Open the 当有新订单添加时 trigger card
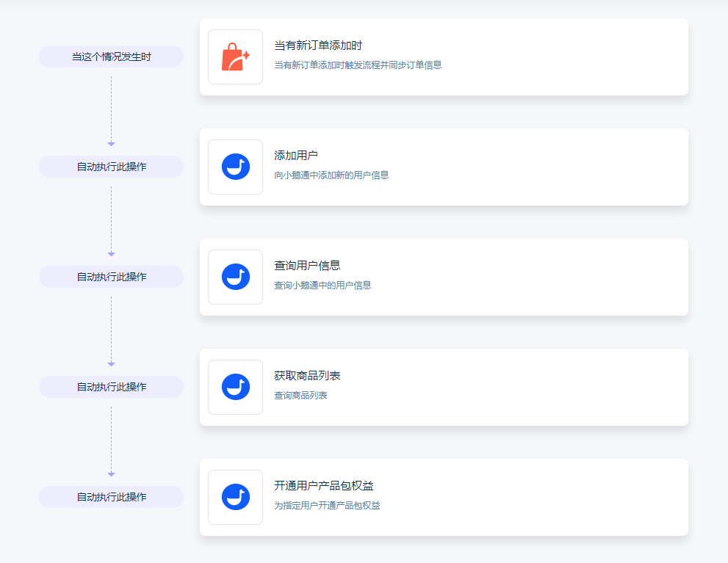 point(443,57)
